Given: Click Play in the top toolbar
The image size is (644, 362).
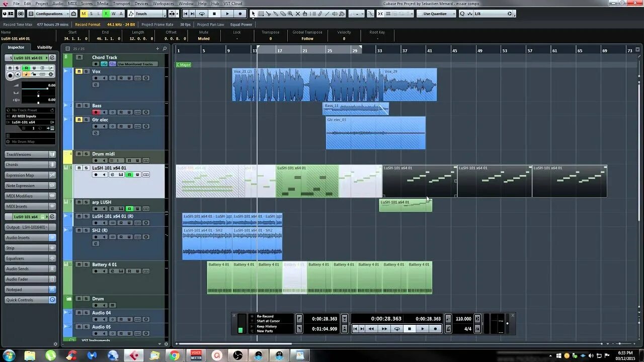Looking at the screenshot, I should [x=227, y=14].
